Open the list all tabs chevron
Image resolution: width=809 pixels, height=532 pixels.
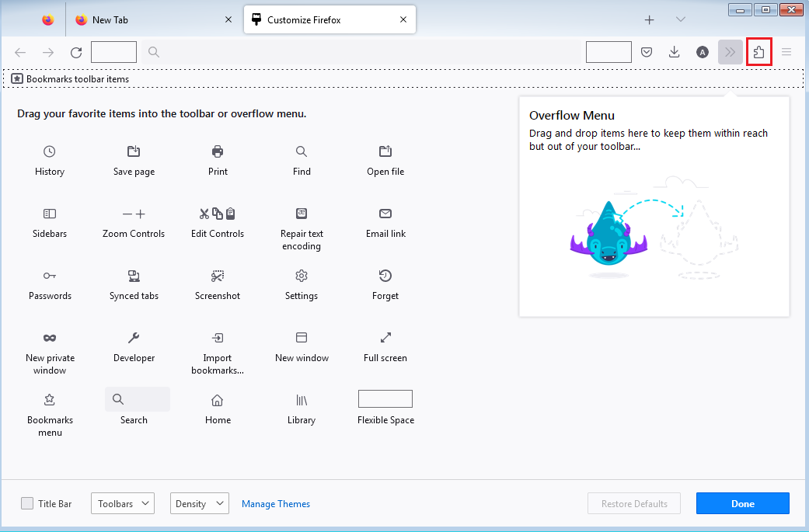(x=681, y=19)
